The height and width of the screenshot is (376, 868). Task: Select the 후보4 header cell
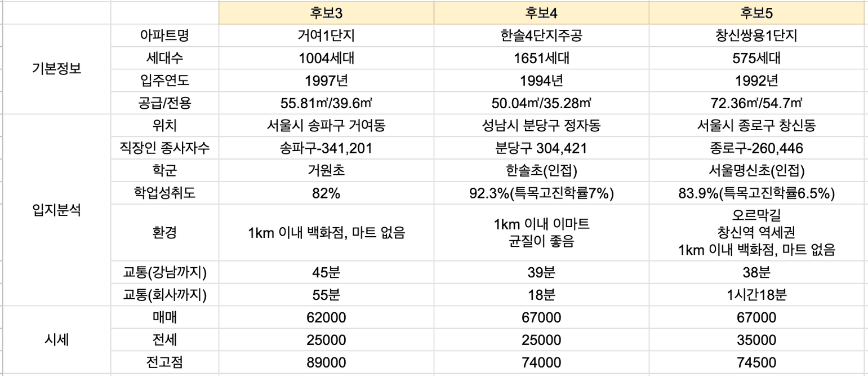click(x=541, y=12)
